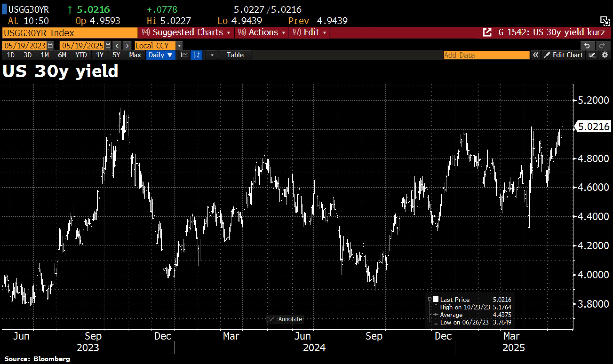This screenshot has height=364, width=613.
Task: Collapse the Last Price legend box
Action: [430, 299]
